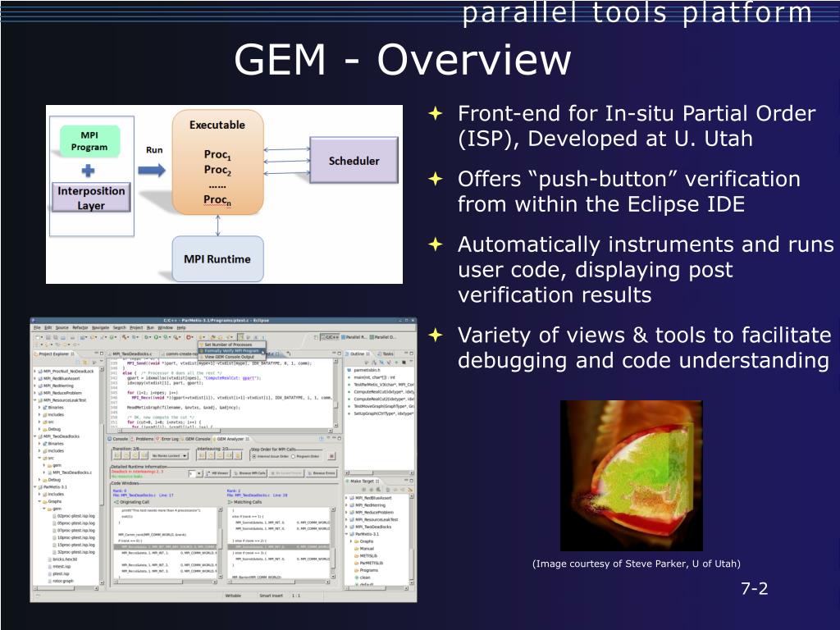Switch to the C/C++ perspective button
840x630 pixels.
click(x=330, y=337)
